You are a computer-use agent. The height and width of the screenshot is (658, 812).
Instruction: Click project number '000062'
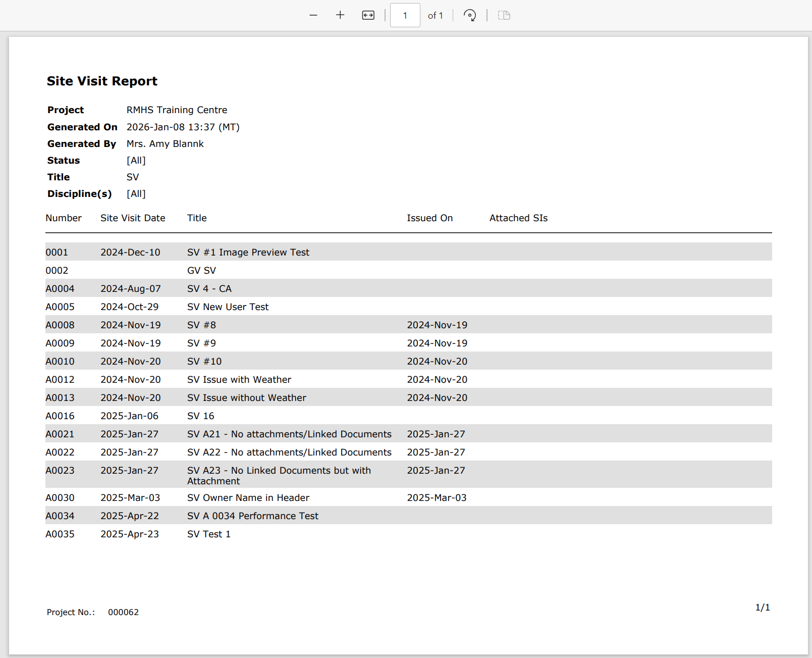coord(123,612)
